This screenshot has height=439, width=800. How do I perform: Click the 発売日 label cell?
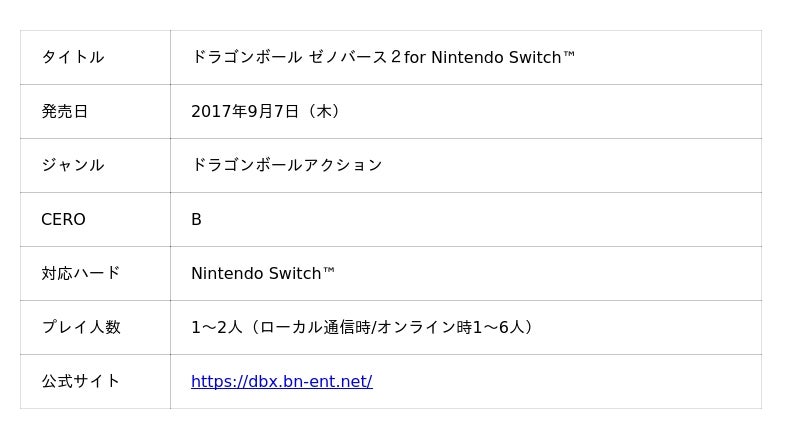coord(64,111)
